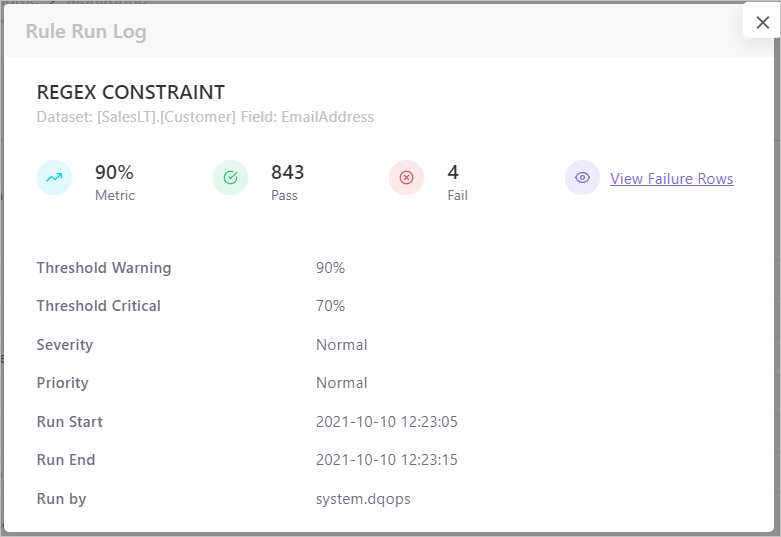The width and height of the screenshot is (781, 537).
Task: Click the 90% metric value
Action: pyautogui.click(x=114, y=172)
